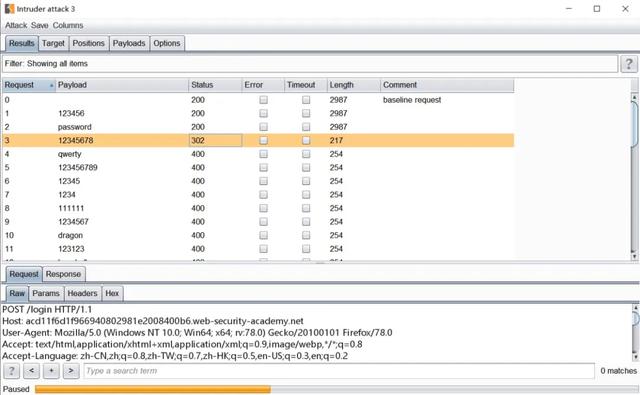Image resolution: width=640 pixels, height=395 pixels.
Task: Sort by the Payload column header
Action: (x=122, y=85)
